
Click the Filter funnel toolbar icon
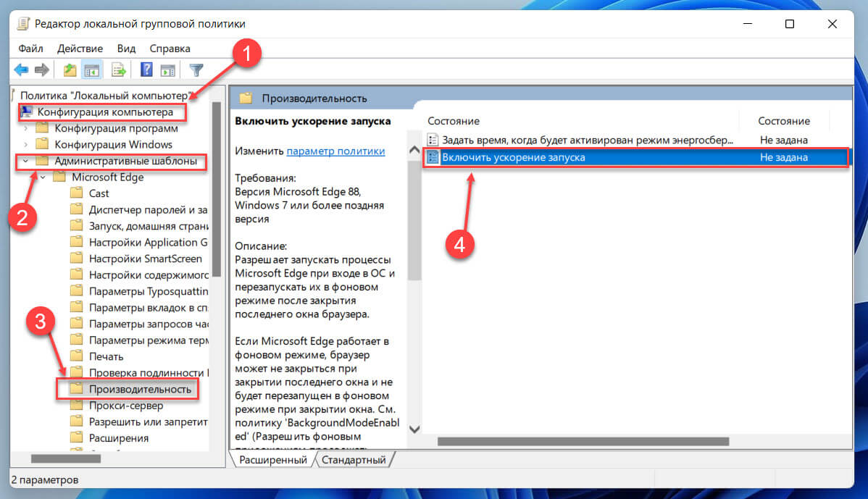tap(196, 70)
